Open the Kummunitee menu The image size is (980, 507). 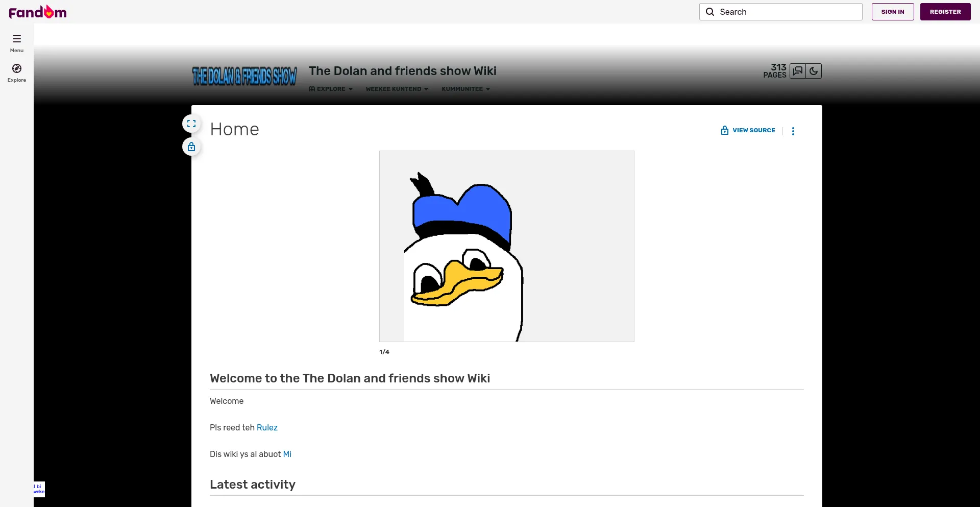(465, 89)
